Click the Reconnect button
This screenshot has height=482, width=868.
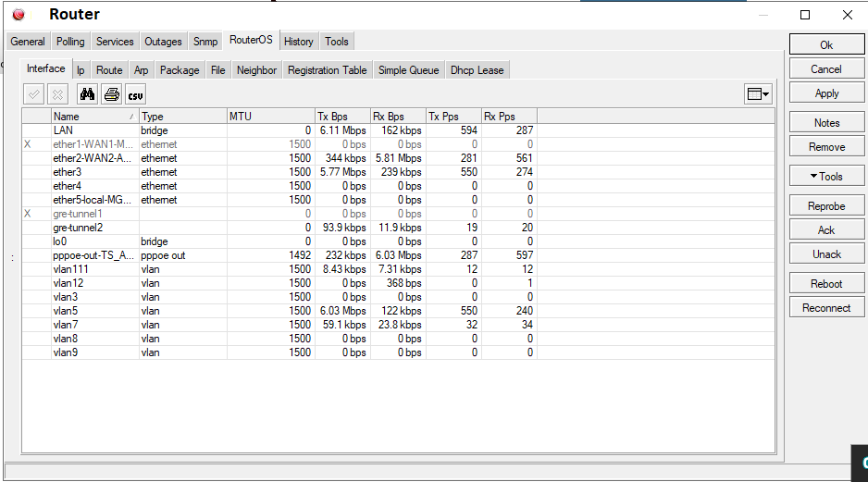coord(826,308)
